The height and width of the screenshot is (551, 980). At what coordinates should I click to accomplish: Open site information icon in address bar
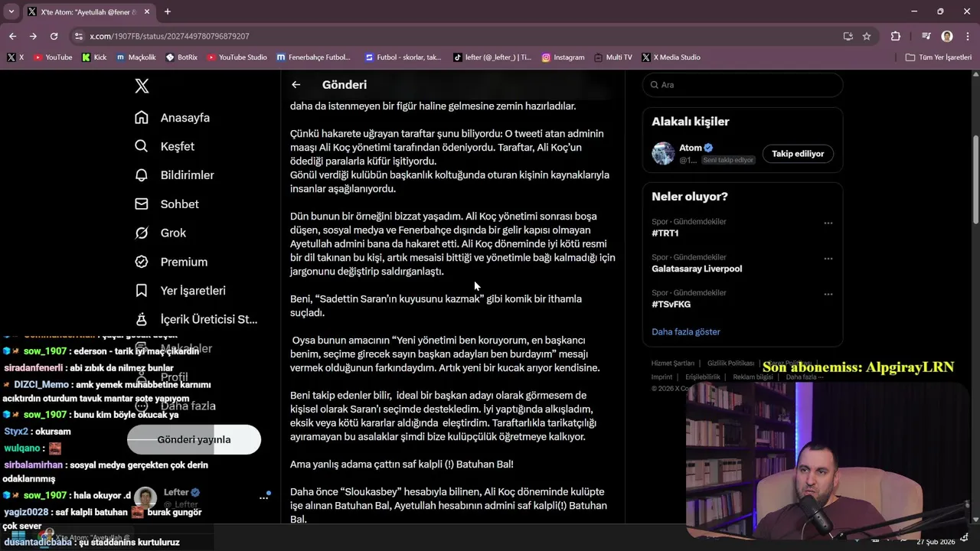pyautogui.click(x=79, y=36)
